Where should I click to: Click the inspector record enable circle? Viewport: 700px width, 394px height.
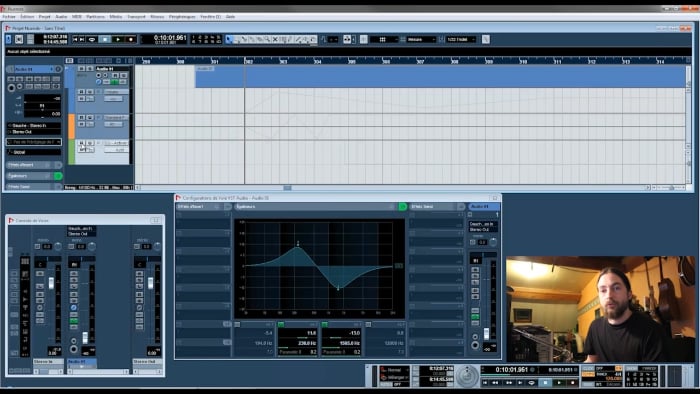[x=12, y=88]
